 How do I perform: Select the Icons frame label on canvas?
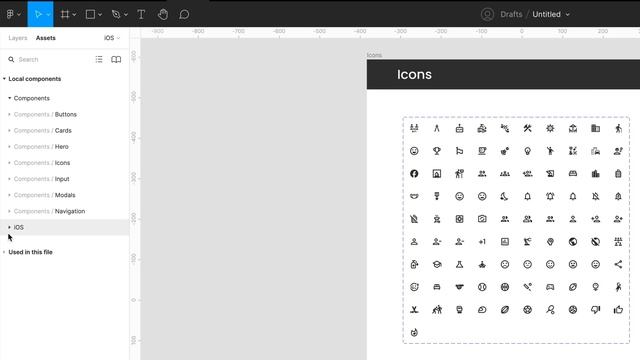[374, 55]
